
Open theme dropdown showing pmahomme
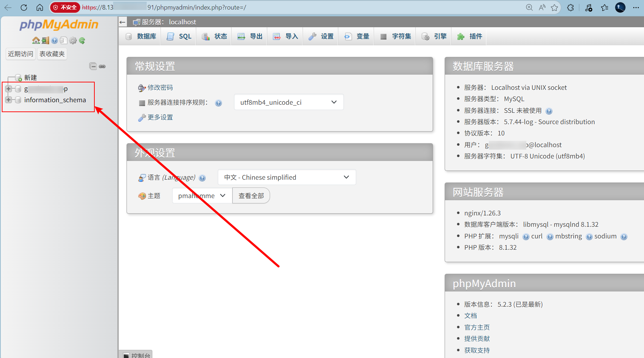202,196
